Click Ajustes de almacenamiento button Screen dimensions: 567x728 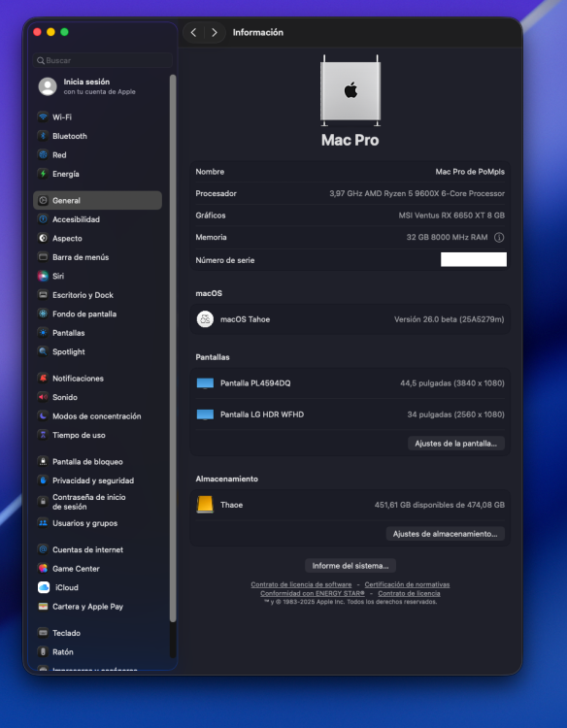tap(446, 534)
